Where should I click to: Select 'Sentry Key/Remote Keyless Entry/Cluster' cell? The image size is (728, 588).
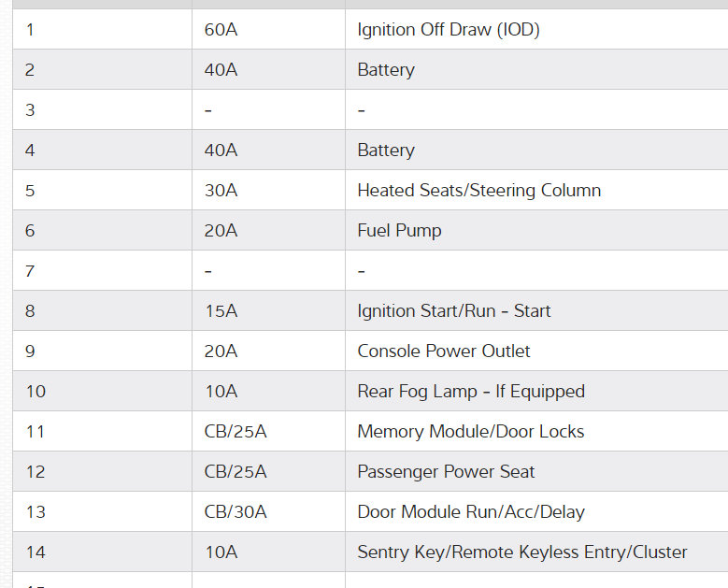click(x=521, y=552)
